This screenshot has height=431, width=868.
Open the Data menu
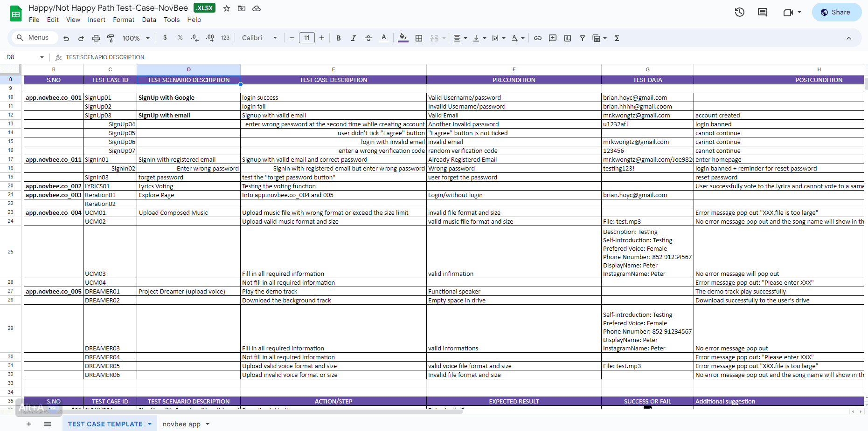coord(149,20)
